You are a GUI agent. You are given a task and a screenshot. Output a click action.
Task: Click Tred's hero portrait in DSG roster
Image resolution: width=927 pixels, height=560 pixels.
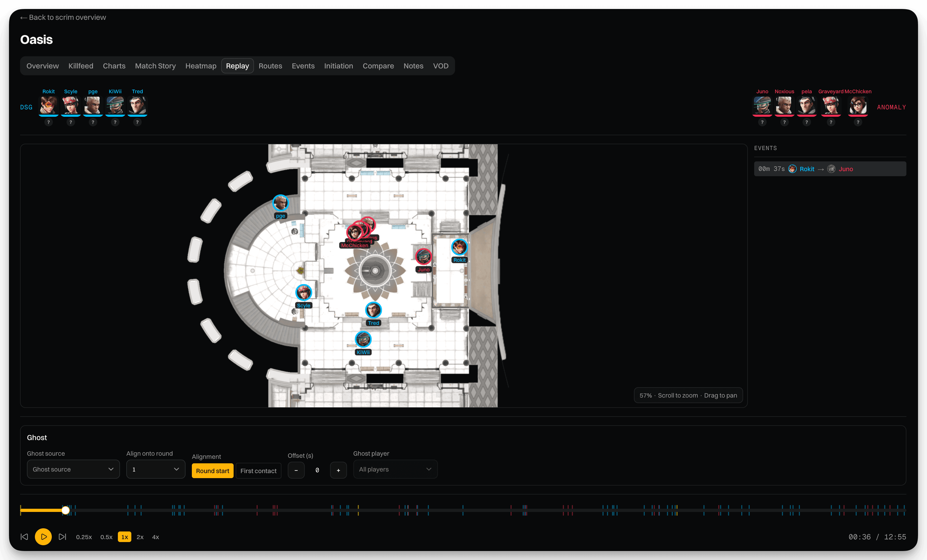point(137,105)
